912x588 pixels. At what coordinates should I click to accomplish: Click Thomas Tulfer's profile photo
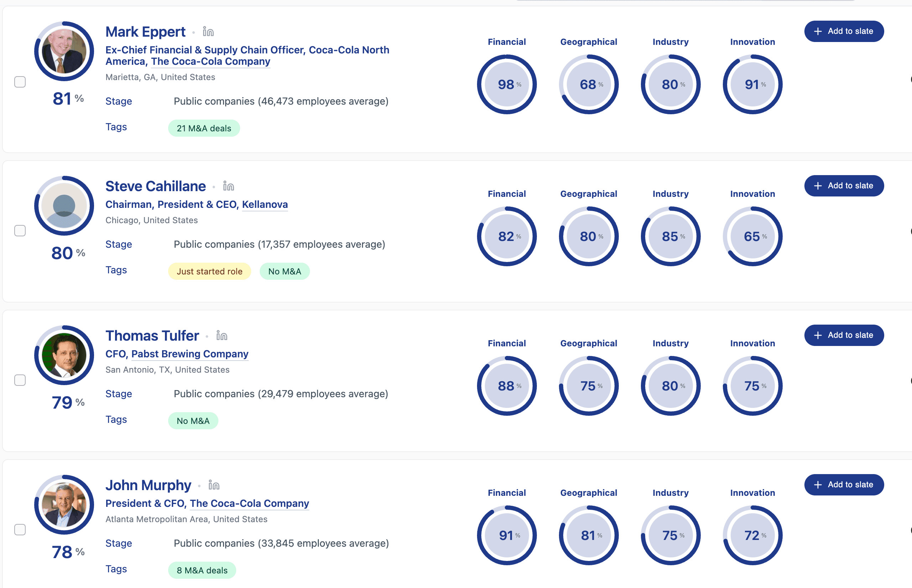point(64,355)
